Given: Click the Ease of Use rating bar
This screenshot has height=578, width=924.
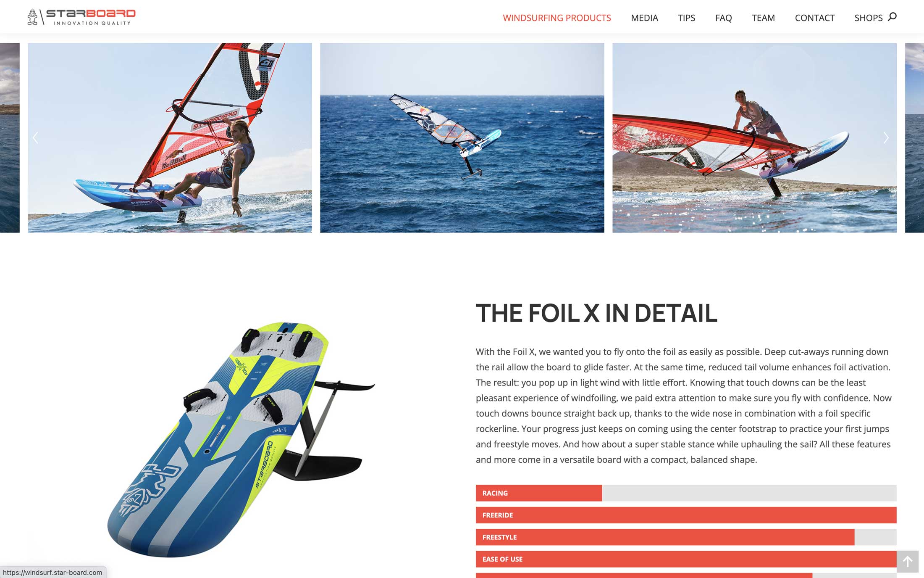Looking at the screenshot, I should (686, 559).
